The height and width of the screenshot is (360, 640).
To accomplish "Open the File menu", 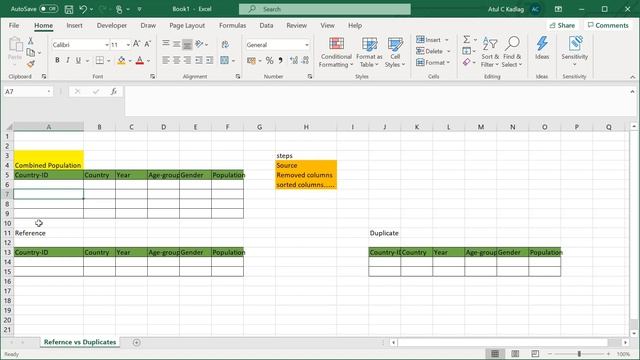I will tap(14, 25).
